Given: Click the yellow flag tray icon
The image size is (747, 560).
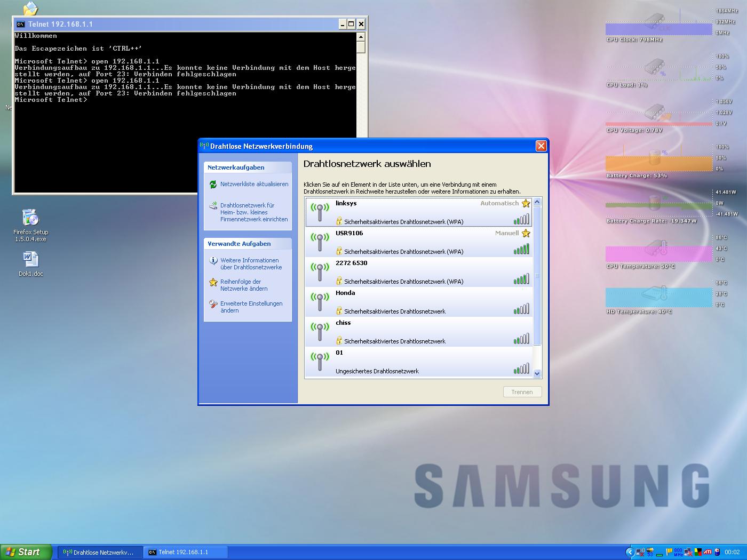Looking at the screenshot, I should pyautogui.click(x=669, y=552).
